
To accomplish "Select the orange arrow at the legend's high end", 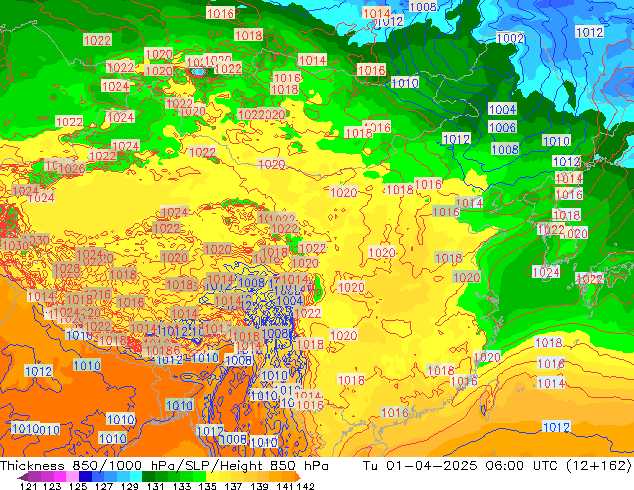I will [x=298, y=477].
